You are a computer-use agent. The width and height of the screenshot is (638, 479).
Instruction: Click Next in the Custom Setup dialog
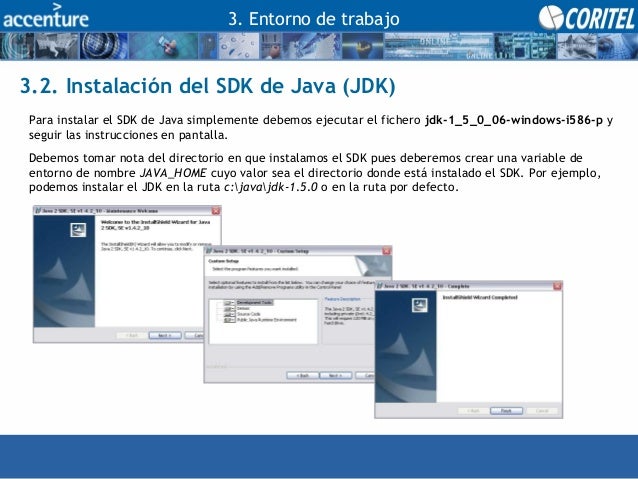click(336, 375)
